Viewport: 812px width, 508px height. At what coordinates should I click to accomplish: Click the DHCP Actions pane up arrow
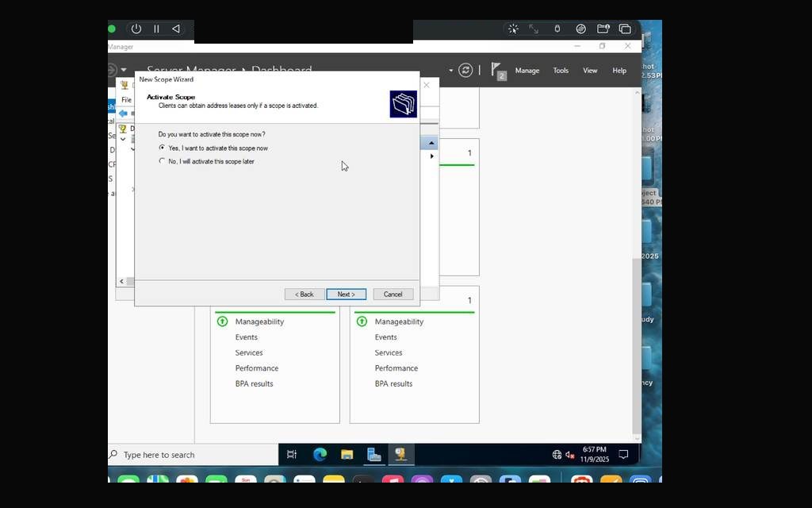431,143
